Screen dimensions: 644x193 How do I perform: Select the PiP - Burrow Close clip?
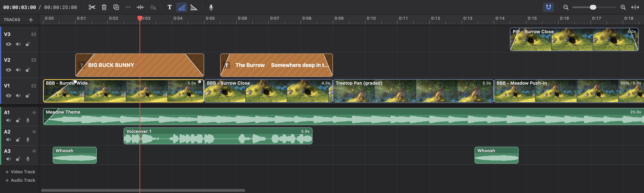574,39
